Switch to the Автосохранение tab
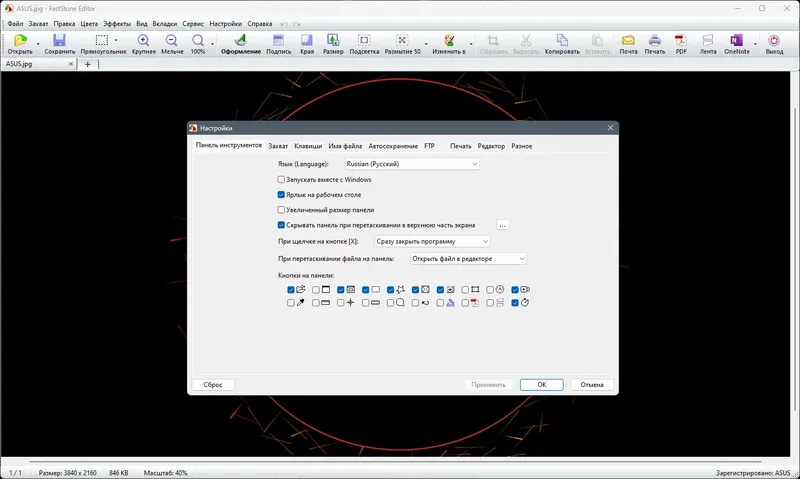The image size is (800, 479). [393, 146]
